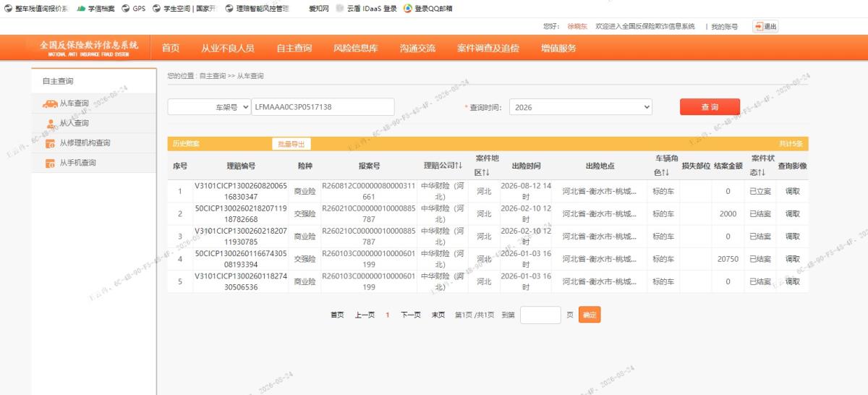Sort by 案件地区 column
The width and height of the screenshot is (868, 395).
coord(487,166)
